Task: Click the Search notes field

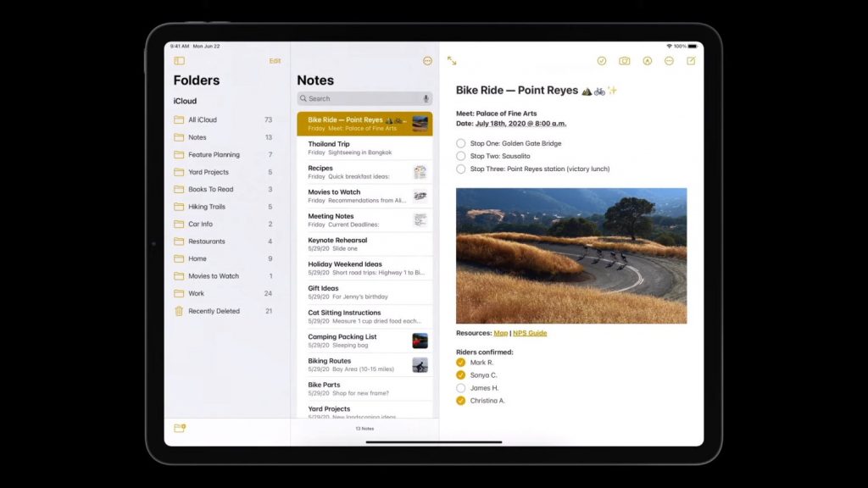Action: [364, 98]
